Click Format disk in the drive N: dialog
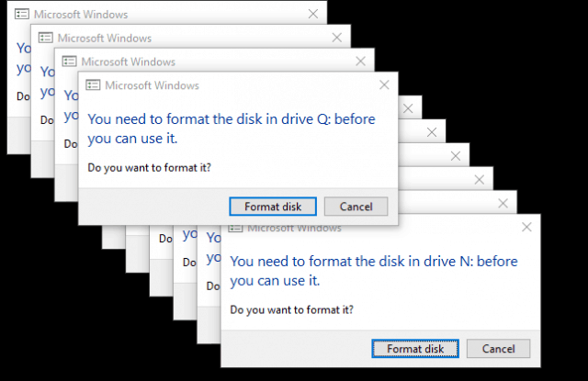The height and width of the screenshot is (381, 588). click(415, 349)
